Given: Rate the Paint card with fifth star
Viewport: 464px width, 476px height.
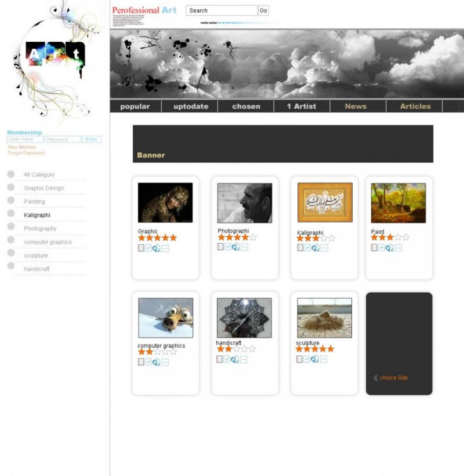Looking at the screenshot, I should click(x=406, y=237).
